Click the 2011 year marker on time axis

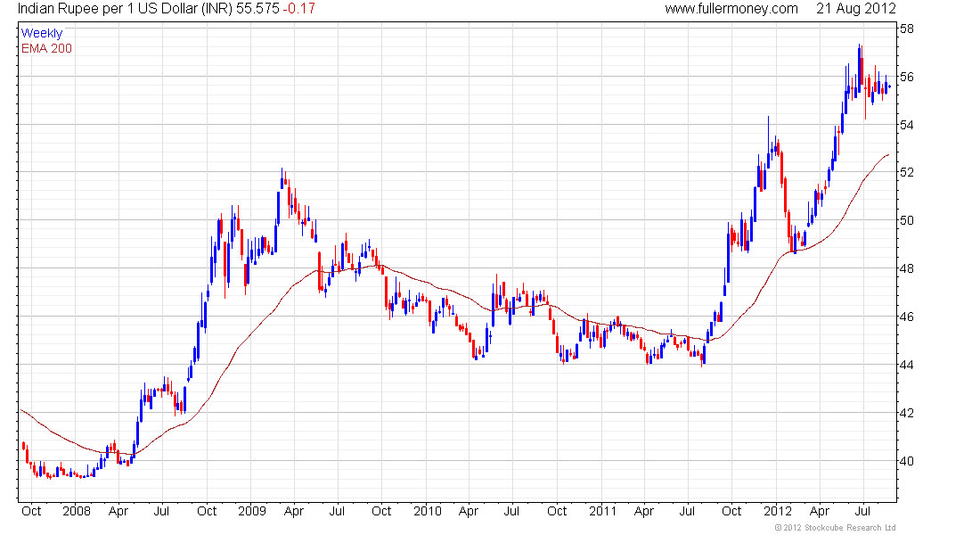pos(602,511)
